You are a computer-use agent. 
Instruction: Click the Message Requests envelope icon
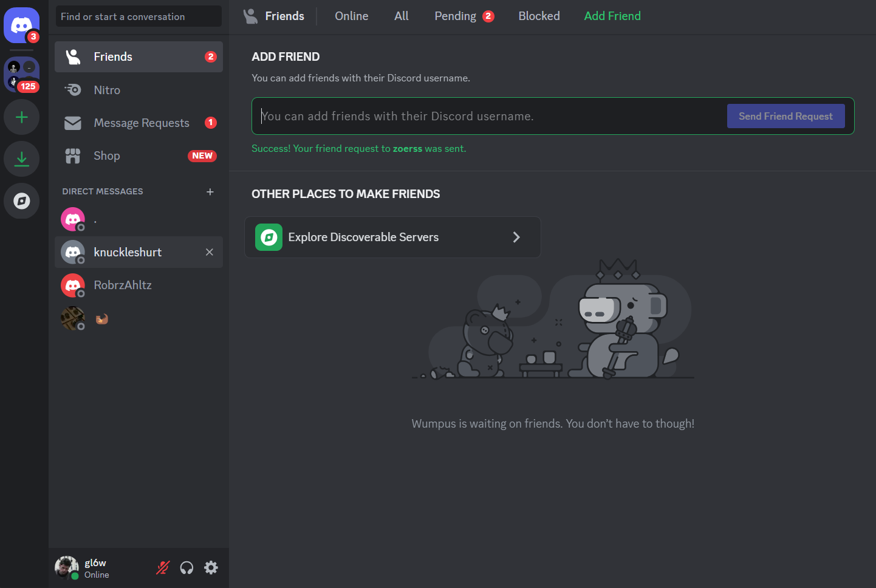[73, 123]
